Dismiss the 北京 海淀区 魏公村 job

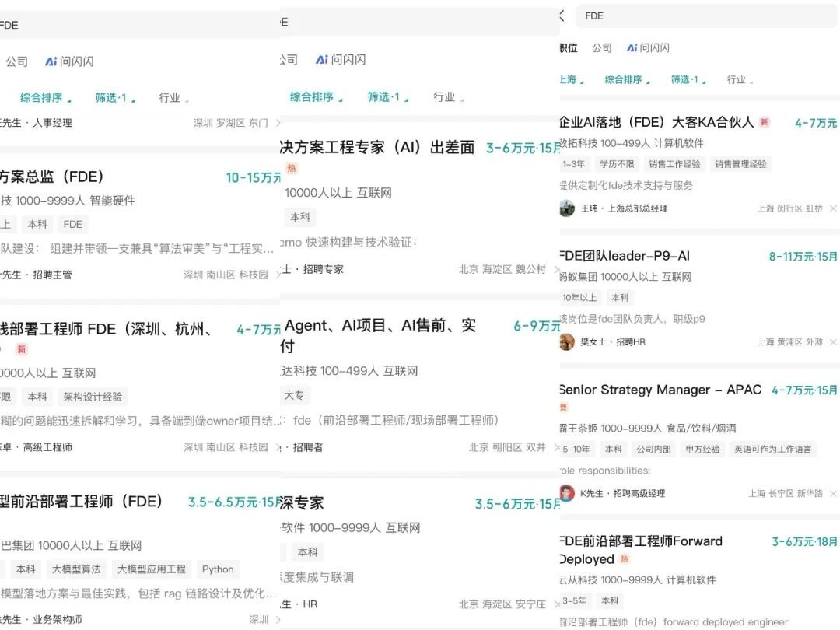click(557, 269)
